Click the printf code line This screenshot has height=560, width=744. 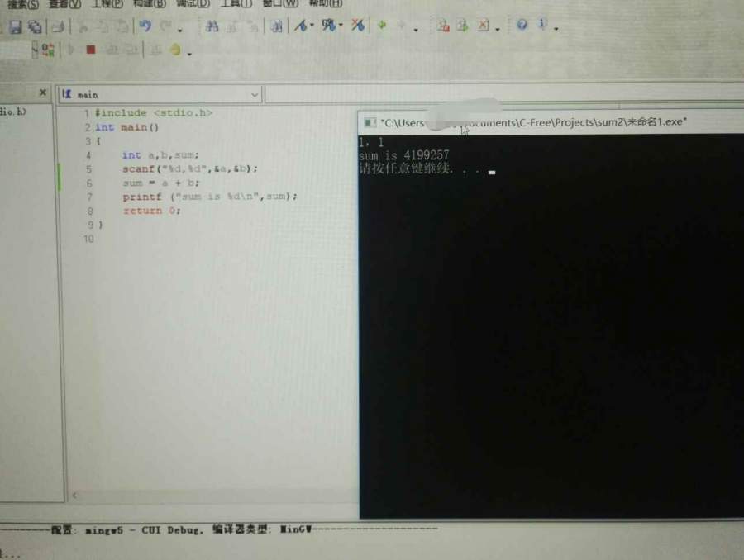point(210,197)
